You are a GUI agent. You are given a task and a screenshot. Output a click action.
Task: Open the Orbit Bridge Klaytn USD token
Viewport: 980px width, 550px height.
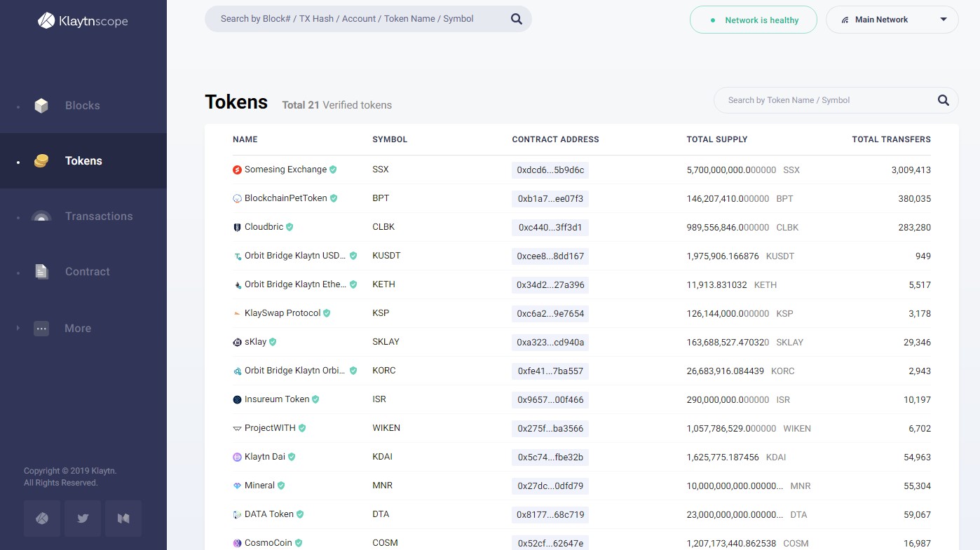coord(295,256)
